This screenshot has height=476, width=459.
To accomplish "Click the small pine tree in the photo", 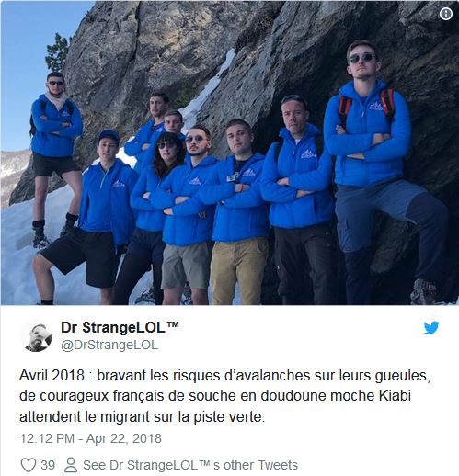I will 57,52.
